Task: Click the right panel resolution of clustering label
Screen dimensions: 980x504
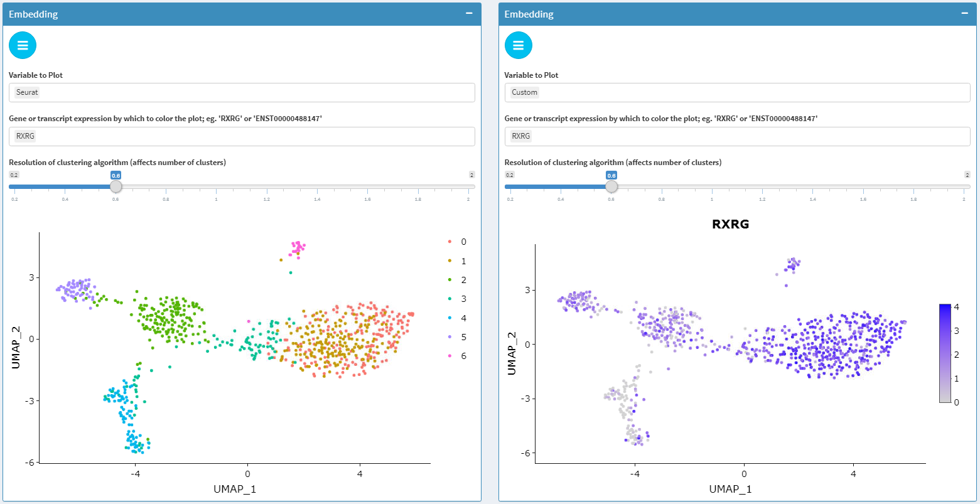Action: (x=613, y=163)
